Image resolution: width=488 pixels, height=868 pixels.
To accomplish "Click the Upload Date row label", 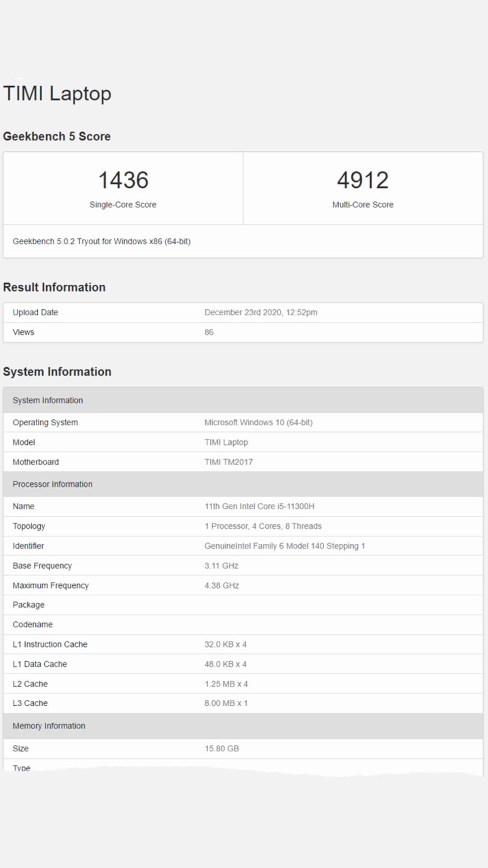I will pyautogui.click(x=35, y=312).
